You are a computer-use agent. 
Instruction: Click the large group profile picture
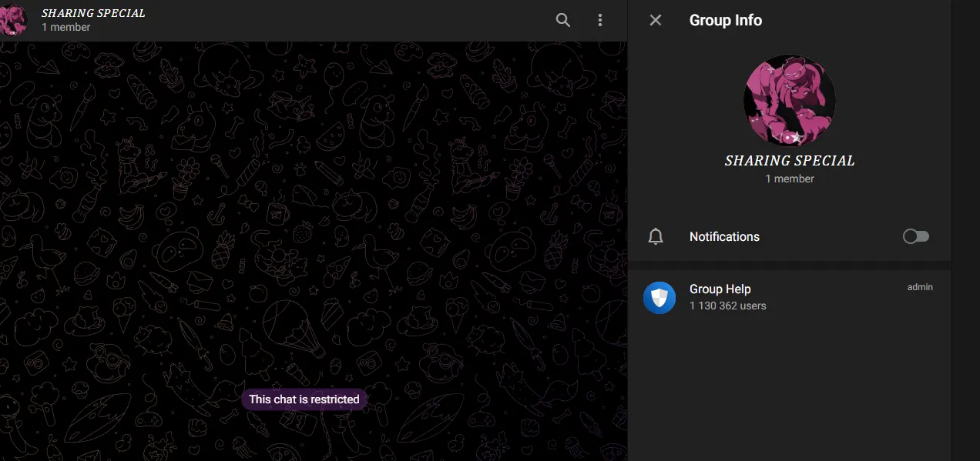(789, 100)
